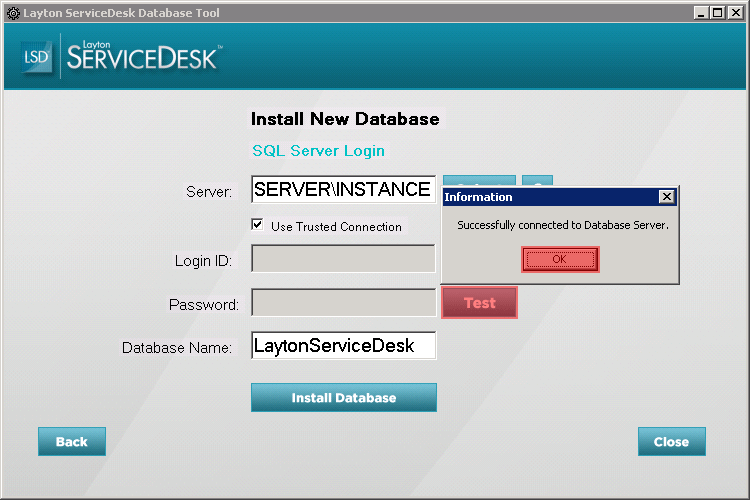This screenshot has width=750, height=500.
Task: Go back using the Back button
Action: [x=72, y=441]
